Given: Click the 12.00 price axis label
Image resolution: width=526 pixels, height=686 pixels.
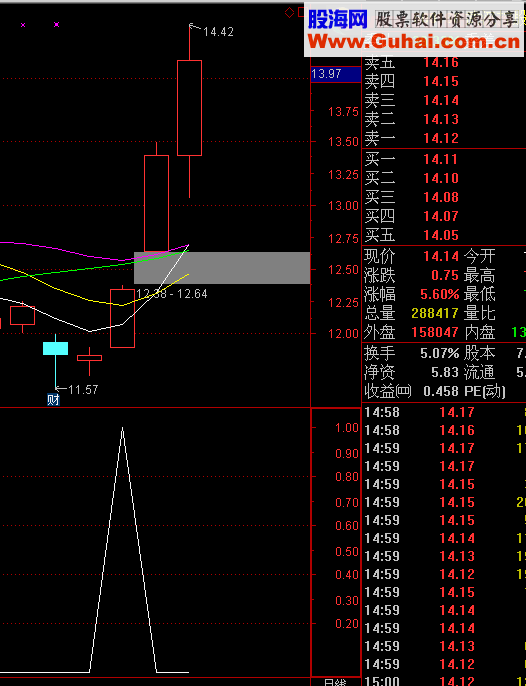Looking at the screenshot, I should tap(343, 333).
